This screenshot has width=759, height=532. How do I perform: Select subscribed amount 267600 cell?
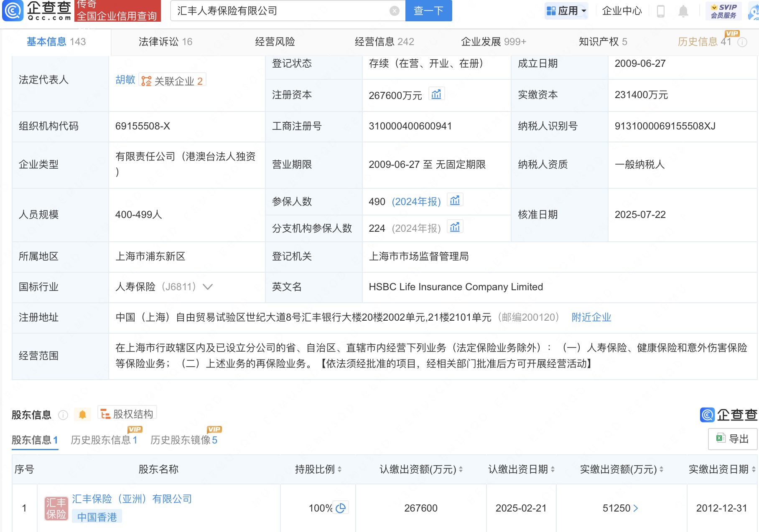pos(420,508)
